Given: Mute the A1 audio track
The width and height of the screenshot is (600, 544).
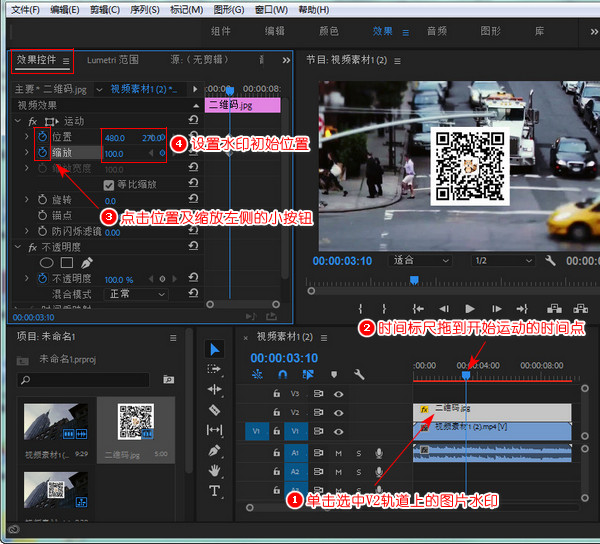Looking at the screenshot, I should point(339,453).
